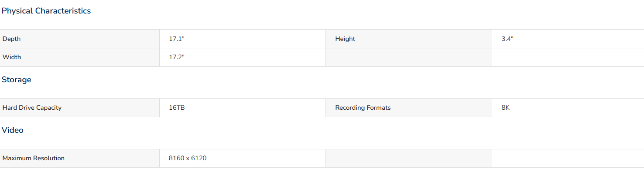Click the empty cell right of 8160 x 6120
This screenshot has width=644, height=172.
409,158
